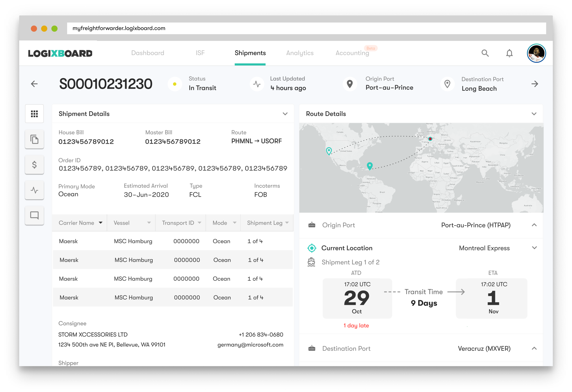This screenshot has height=392, width=572.
Task: Click the route PHMNL → USORF
Action: click(256, 141)
